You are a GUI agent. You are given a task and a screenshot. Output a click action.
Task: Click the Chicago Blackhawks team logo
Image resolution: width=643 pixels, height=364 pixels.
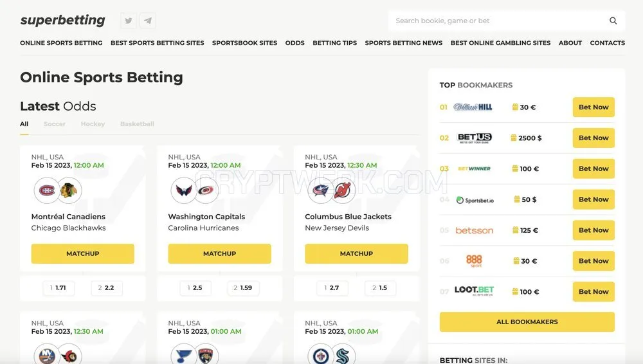tap(69, 190)
